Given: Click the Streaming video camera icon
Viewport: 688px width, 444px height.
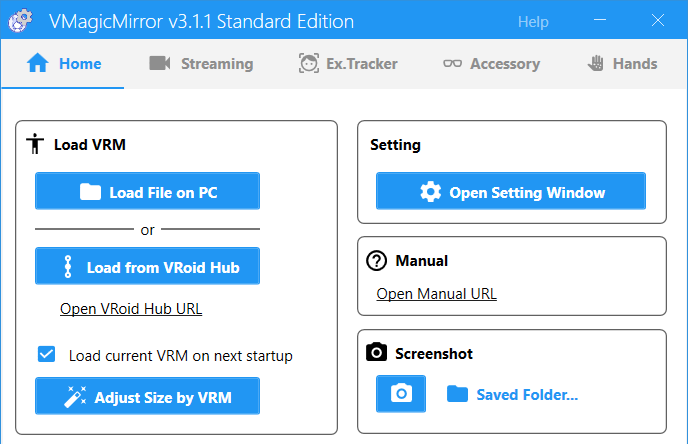Looking at the screenshot, I should point(160,63).
